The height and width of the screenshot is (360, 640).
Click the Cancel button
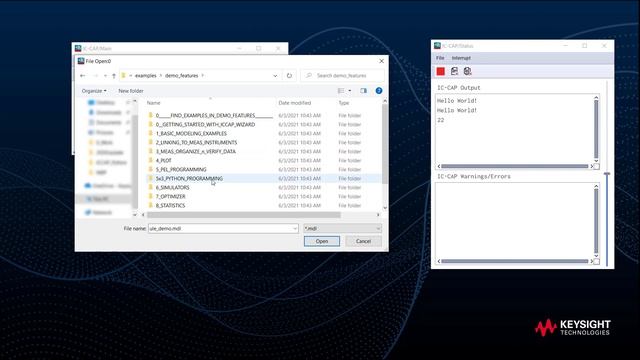click(363, 241)
